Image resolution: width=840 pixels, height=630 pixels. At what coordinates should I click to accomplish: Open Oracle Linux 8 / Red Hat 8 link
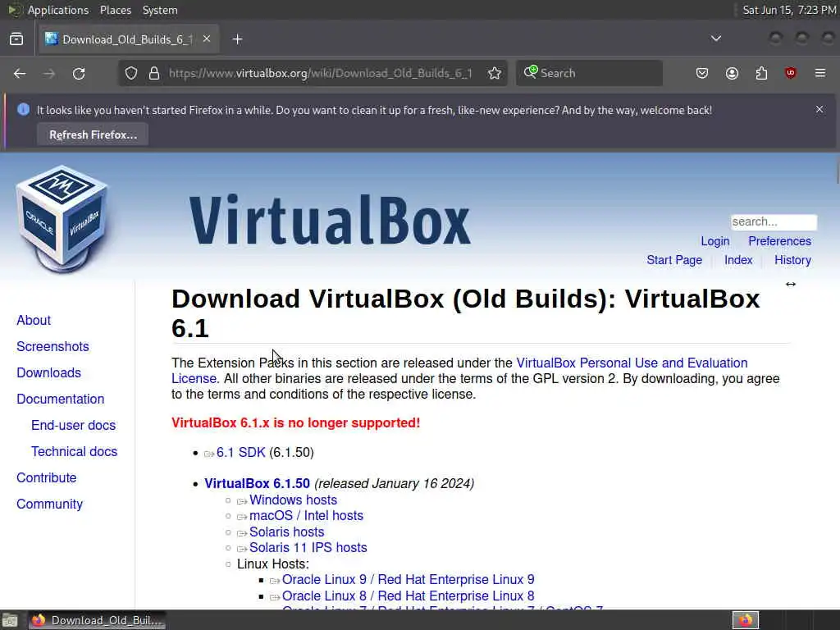(408, 596)
